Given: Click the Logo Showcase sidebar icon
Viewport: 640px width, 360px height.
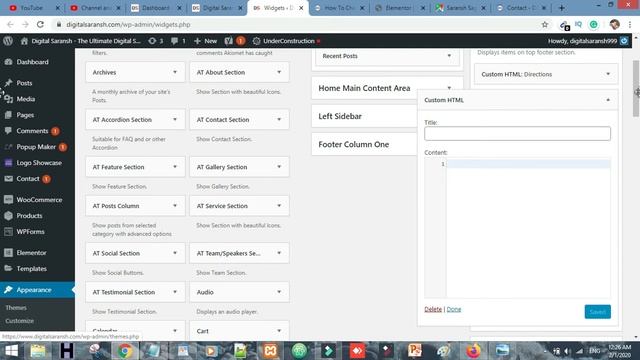Looking at the screenshot, I should point(8,162).
